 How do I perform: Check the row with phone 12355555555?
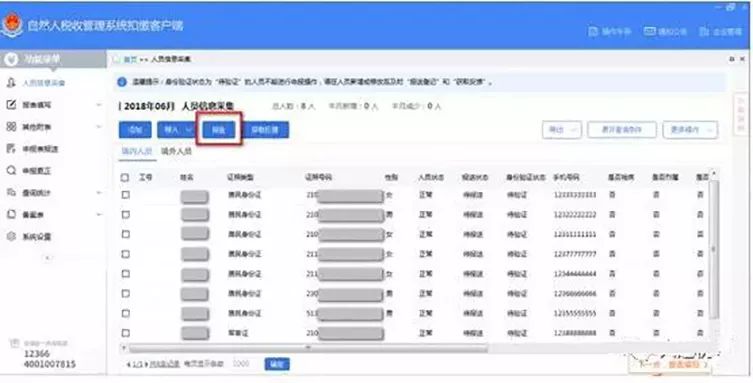coord(125,313)
